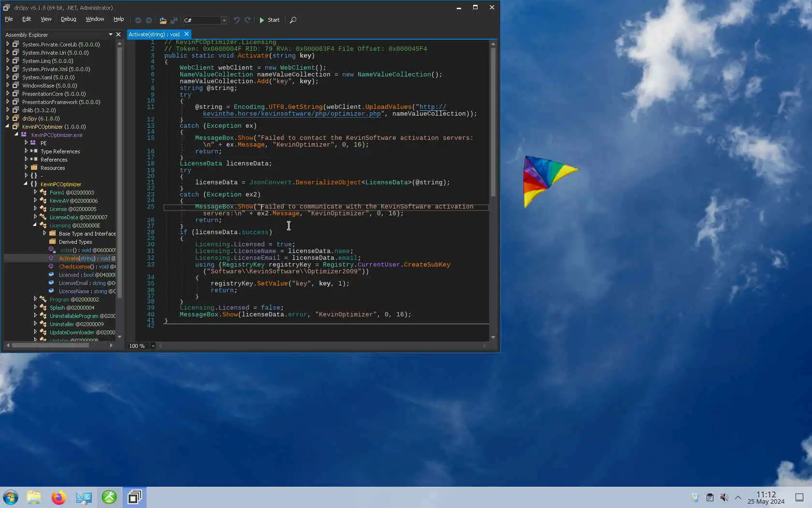Launch File Explorer from the taskbar
This screenshot has height=508, width=812.
(34, 497)
